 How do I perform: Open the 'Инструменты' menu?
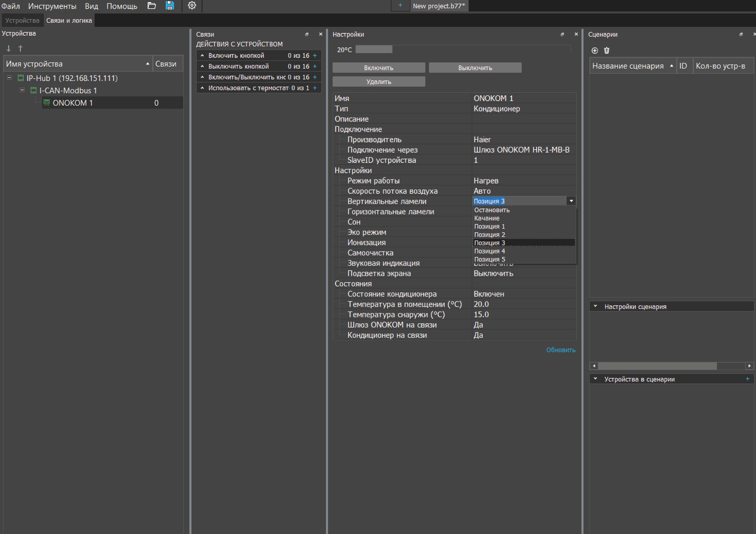[52, 6]
